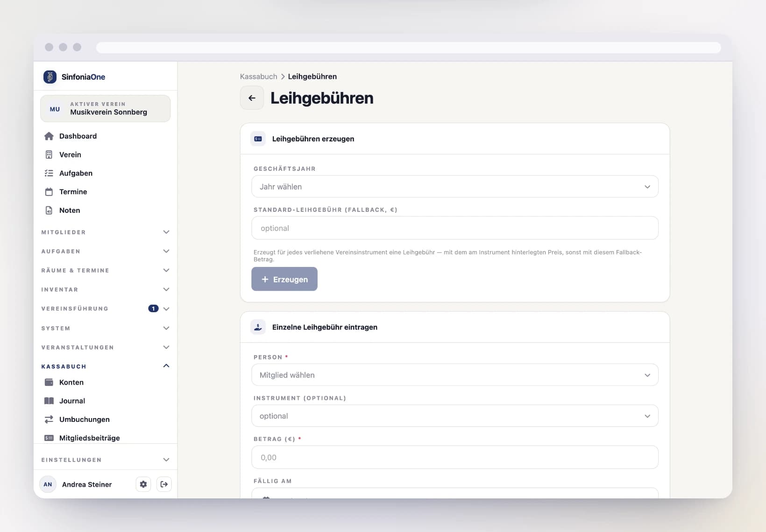Click the Verein building icon
Image resolution: width=766 pixels, height=532 pixels.
pos(49,154)
